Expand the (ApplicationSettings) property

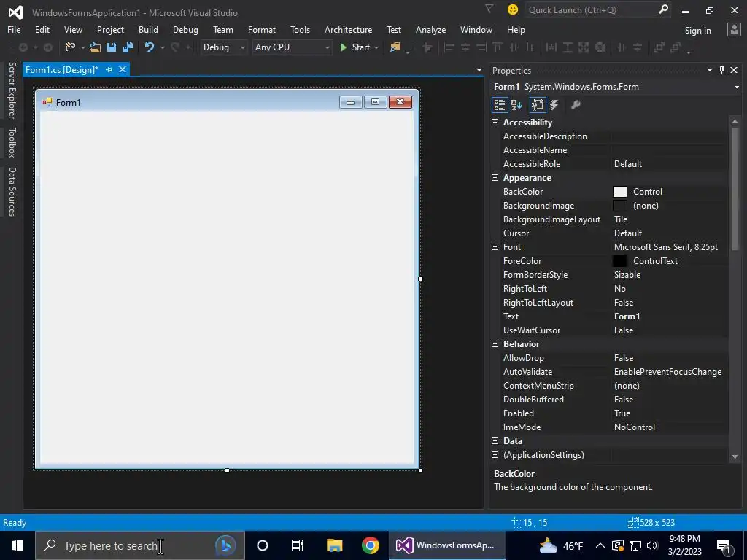tap(495, 455)
